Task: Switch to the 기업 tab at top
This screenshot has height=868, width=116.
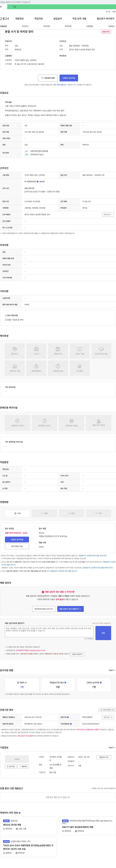Action: [x=14, y=7]
